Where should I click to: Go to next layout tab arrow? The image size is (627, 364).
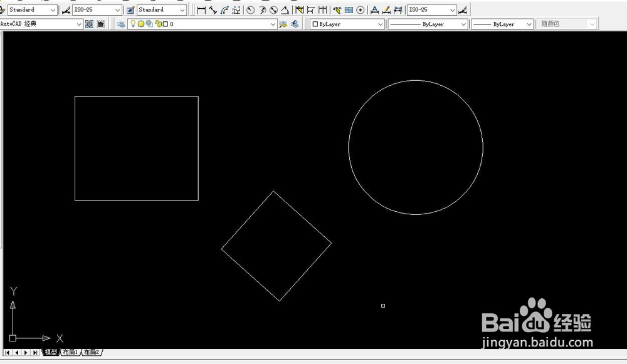[x=26, y=353]
